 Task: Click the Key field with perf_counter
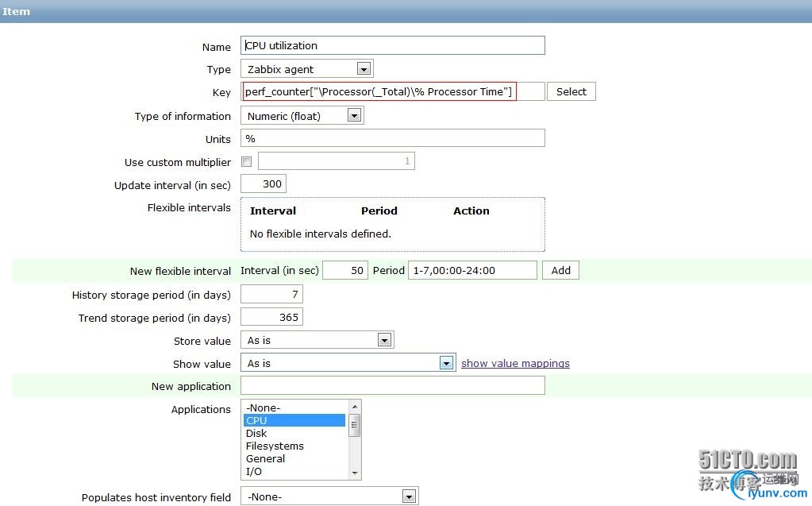point(393,92)
